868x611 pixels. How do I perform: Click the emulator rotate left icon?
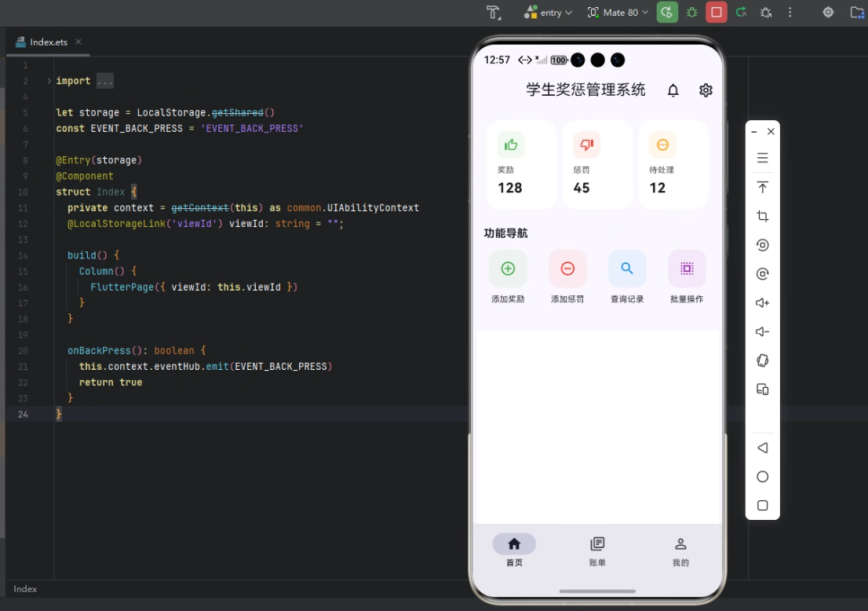pos(762,245)
